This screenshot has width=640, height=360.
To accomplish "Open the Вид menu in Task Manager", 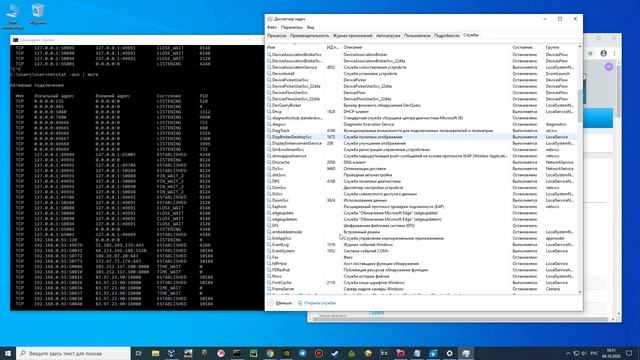I will tap(311, 27).
